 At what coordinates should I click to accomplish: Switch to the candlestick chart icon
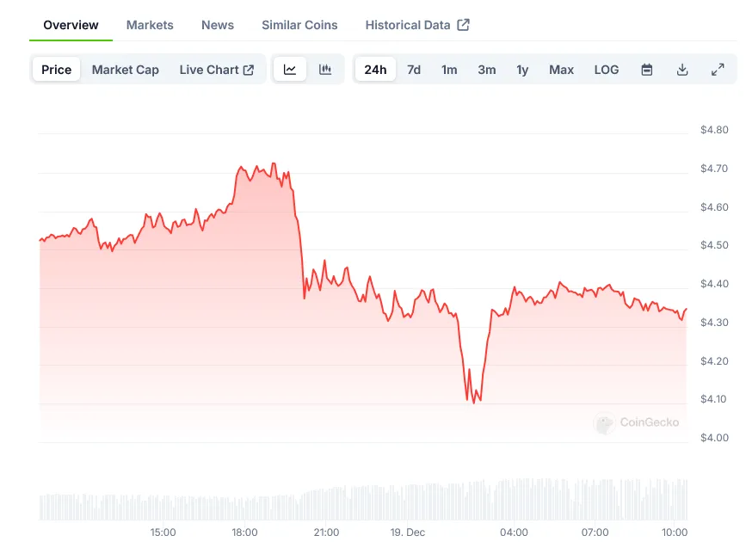[x=325, y=69]
